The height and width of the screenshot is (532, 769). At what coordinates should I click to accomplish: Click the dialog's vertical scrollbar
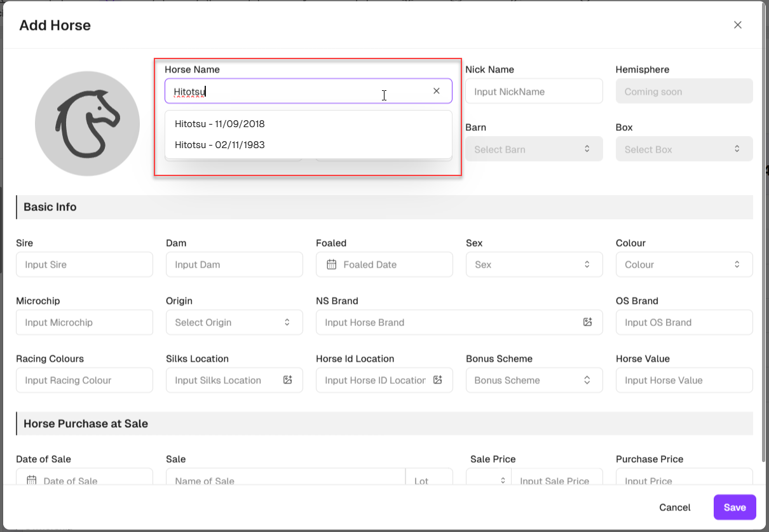point(764,254)
